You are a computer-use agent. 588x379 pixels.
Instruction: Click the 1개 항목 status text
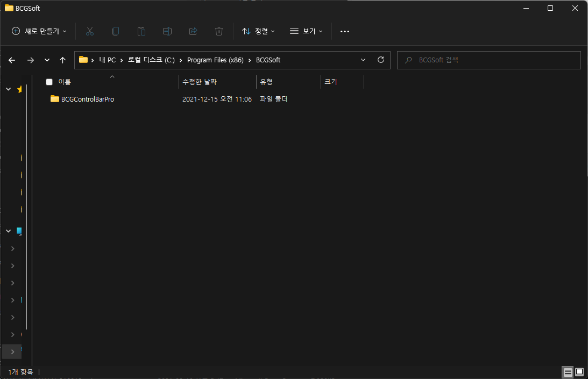[x=20, y=372]
